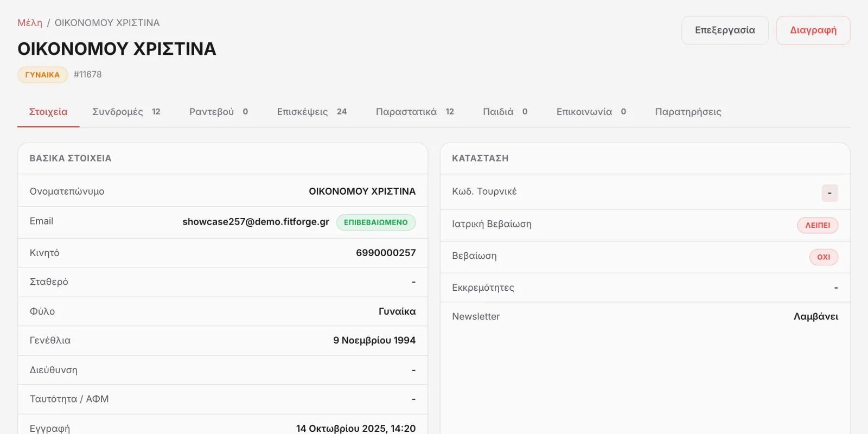Screen dimensions: 868x434
Task: Switch to the Επικοινωνία tab
Action: pyautogui.click(x=591, y=112)
